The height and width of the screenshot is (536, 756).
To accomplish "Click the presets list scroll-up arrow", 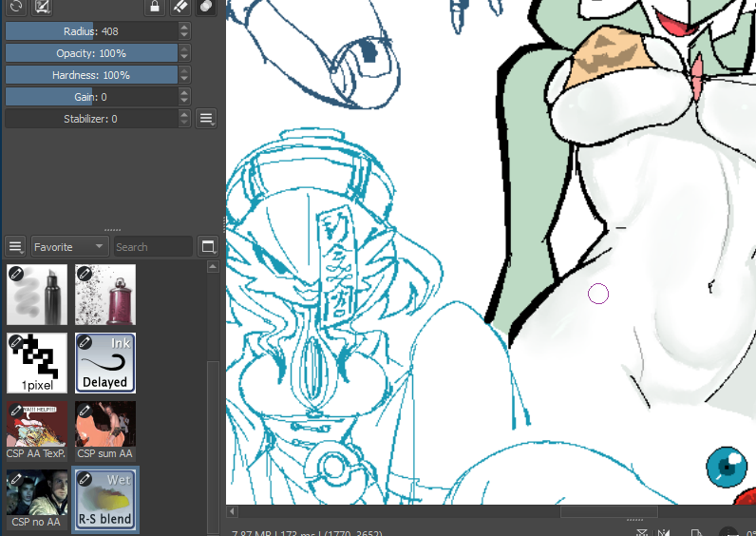I will coord(213,266).
